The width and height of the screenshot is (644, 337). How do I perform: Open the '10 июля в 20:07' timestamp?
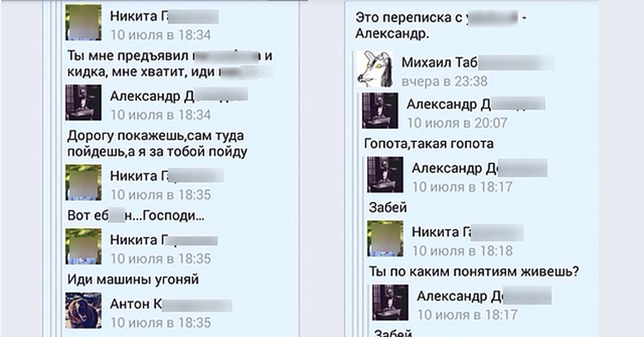click(x=457, y=123)
